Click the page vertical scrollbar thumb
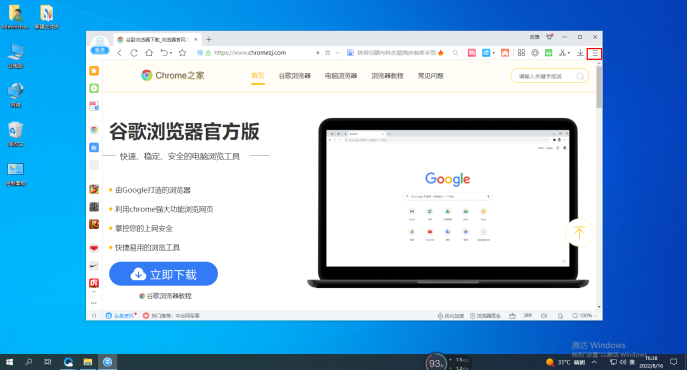 point(599,87)
